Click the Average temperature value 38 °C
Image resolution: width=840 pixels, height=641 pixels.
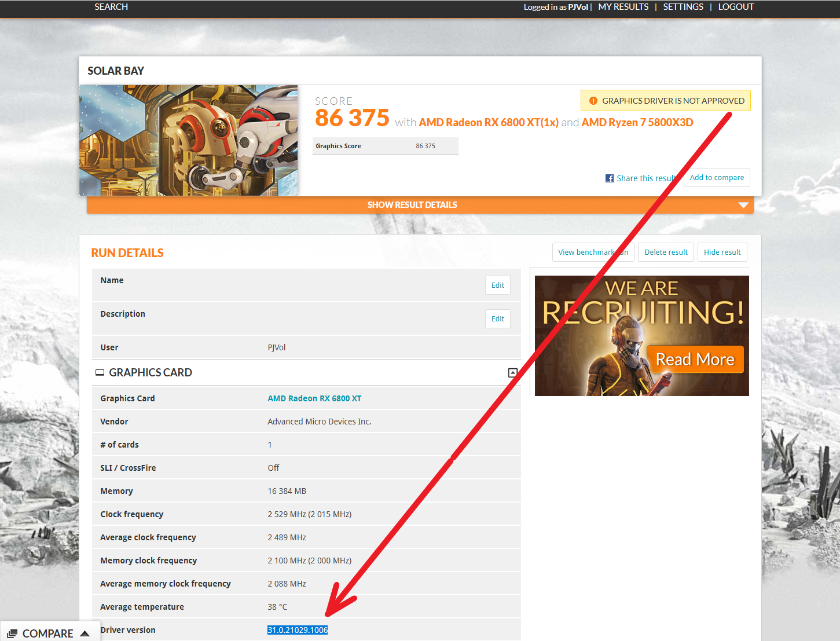(x=277, y=607)
